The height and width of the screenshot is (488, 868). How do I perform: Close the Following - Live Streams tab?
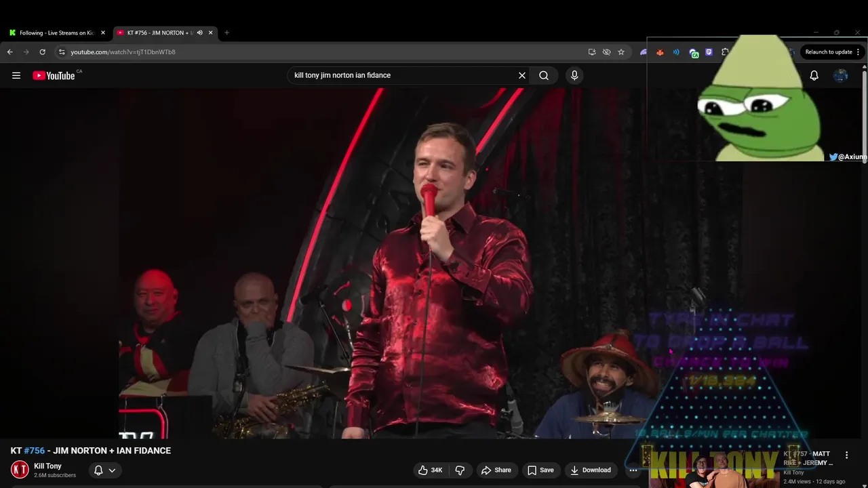click(103, 33)
